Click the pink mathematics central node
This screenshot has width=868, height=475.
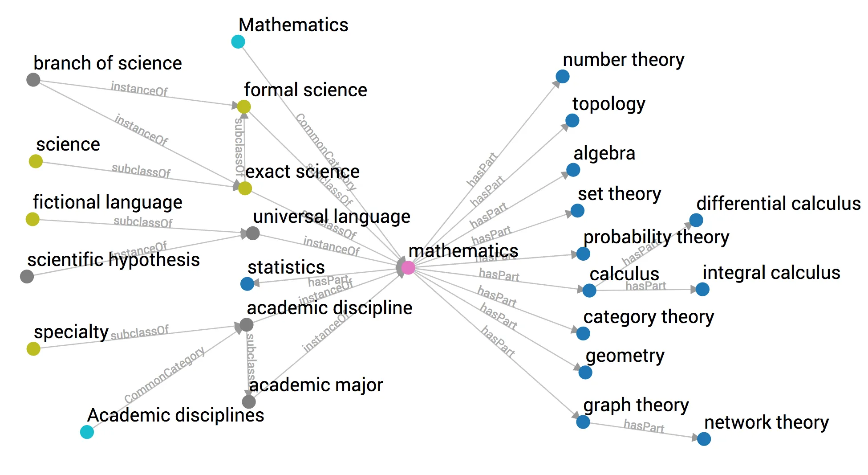(408, 268)
